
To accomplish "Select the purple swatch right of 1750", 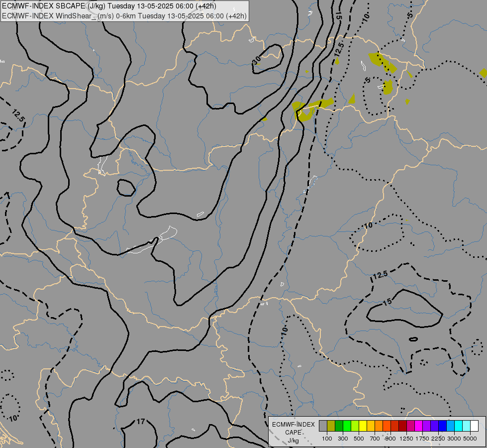I will pos(426,426).
